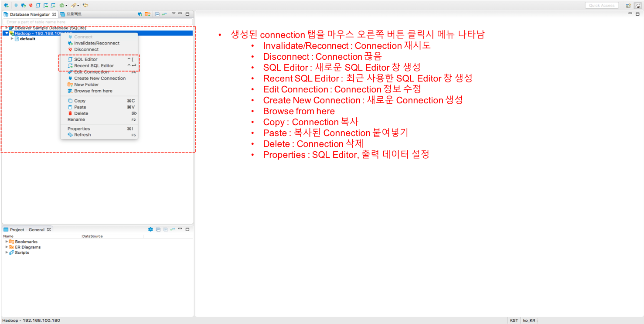Click new connection icon in Navigator panel header
Screen dimensions: 644x324
[140, 14]
